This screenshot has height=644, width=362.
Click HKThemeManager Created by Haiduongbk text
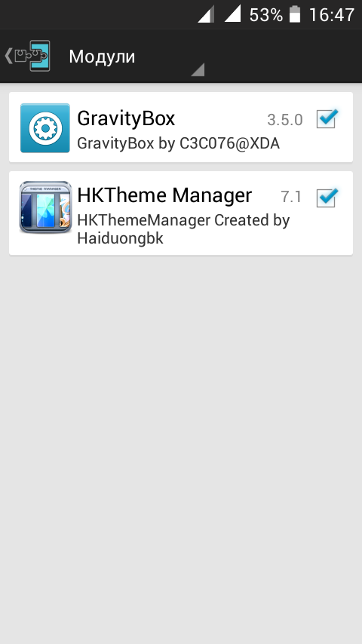183,229
